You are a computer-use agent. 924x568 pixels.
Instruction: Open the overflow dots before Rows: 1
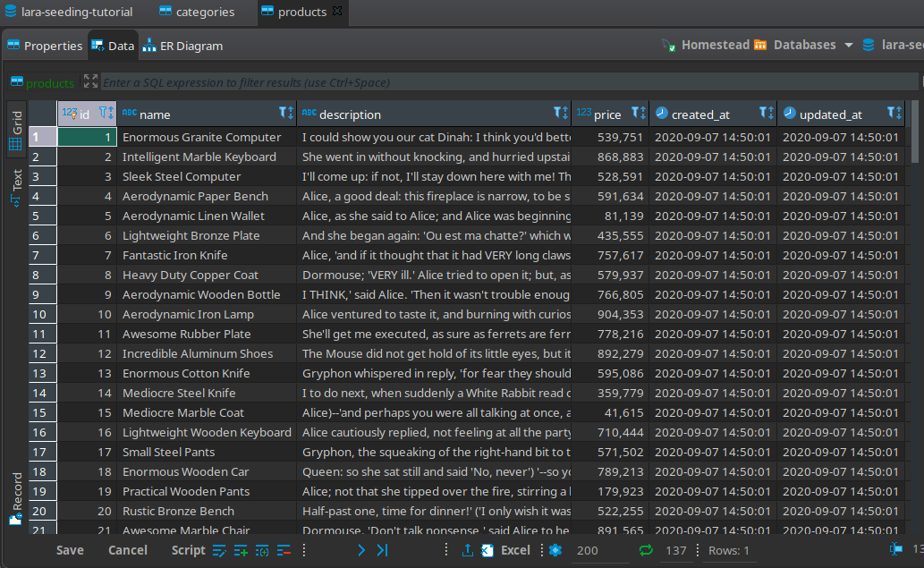[x=698, y=550]
